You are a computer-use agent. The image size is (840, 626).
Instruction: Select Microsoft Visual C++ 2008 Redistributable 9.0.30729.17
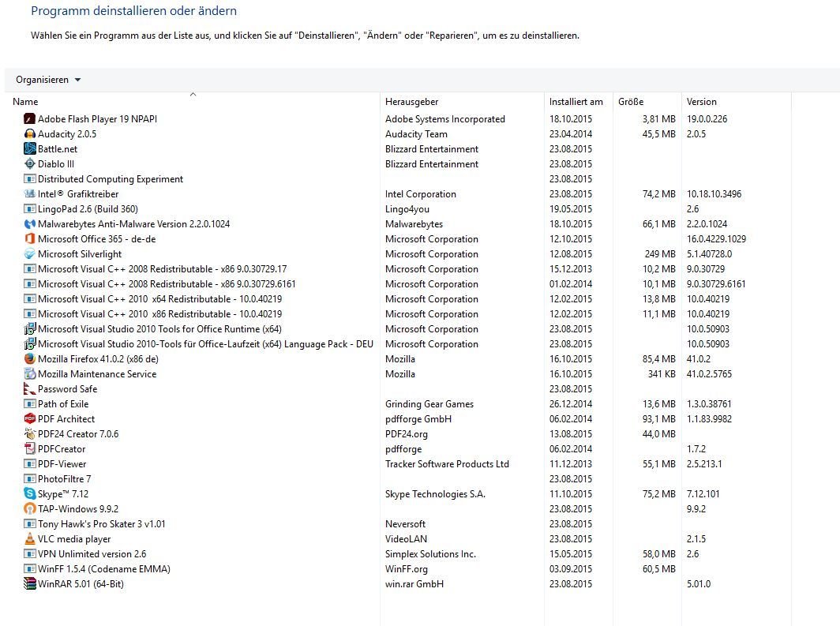point(163,269)
